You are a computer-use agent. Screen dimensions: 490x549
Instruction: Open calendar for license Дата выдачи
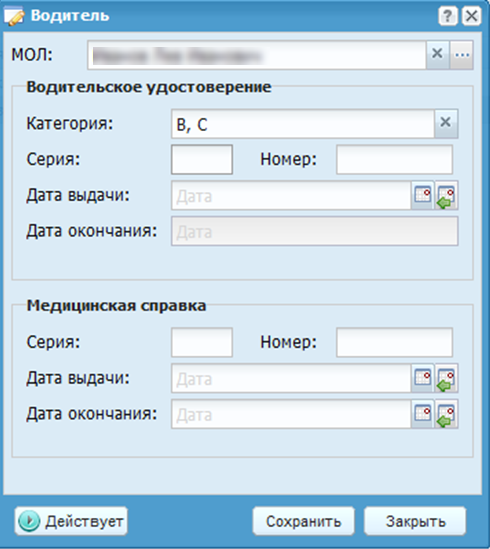click(422, 195)
